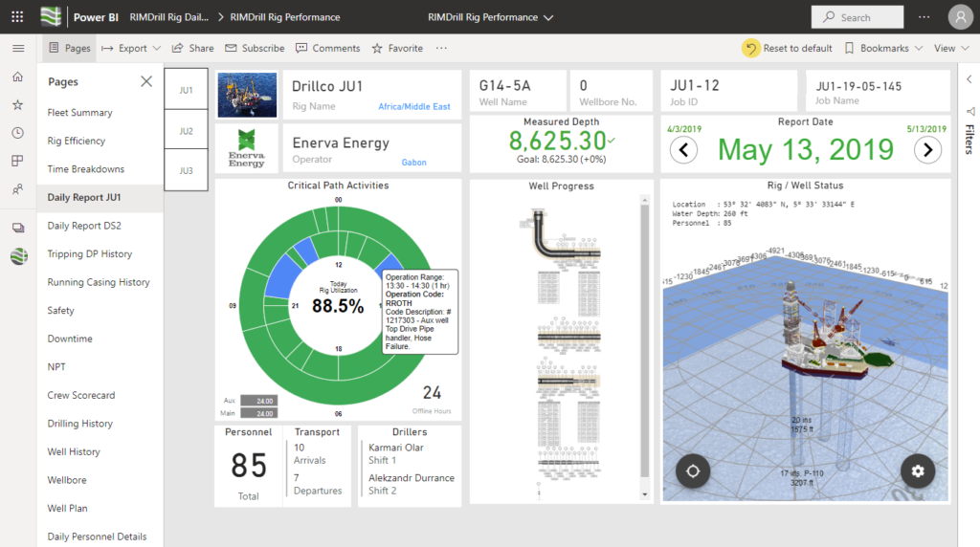Click Reset to default
This screenshot has height=547, width=980.
(x=788, y=48)
